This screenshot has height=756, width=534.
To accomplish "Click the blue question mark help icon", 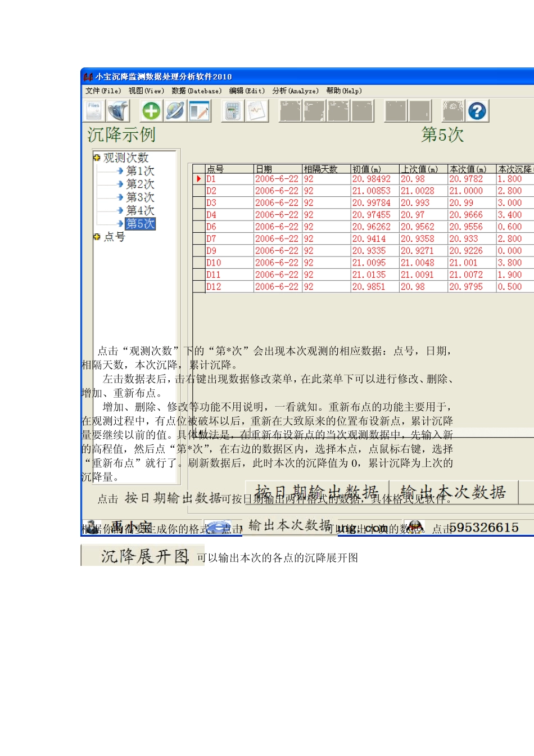I will [477, 111].
